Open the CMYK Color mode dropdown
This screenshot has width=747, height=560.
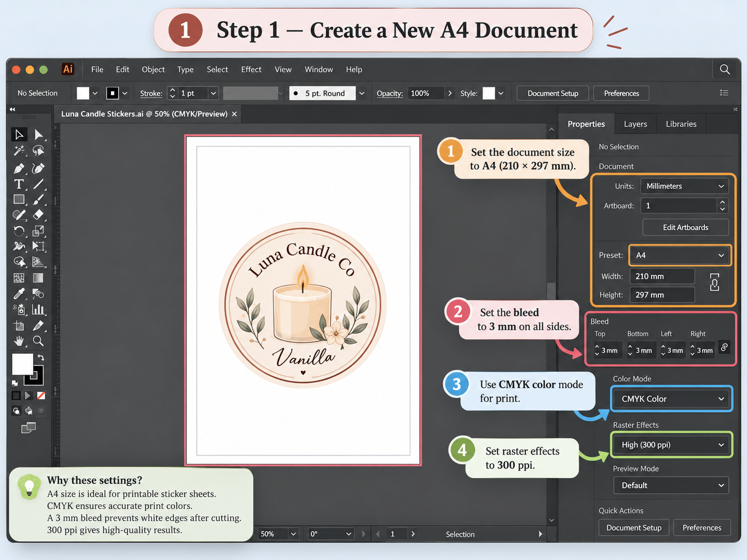tap(672, 399)
